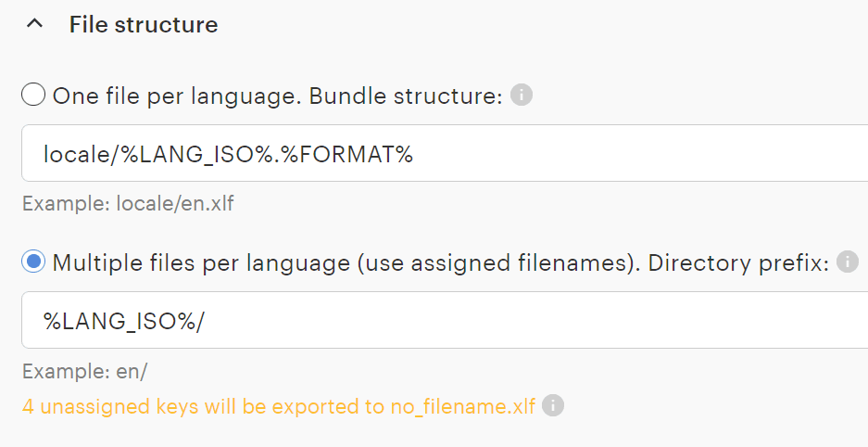The width and height of the screenshot is (868, 447).
Task: Click the File structure section heading
Action: (x=144, y=25)
